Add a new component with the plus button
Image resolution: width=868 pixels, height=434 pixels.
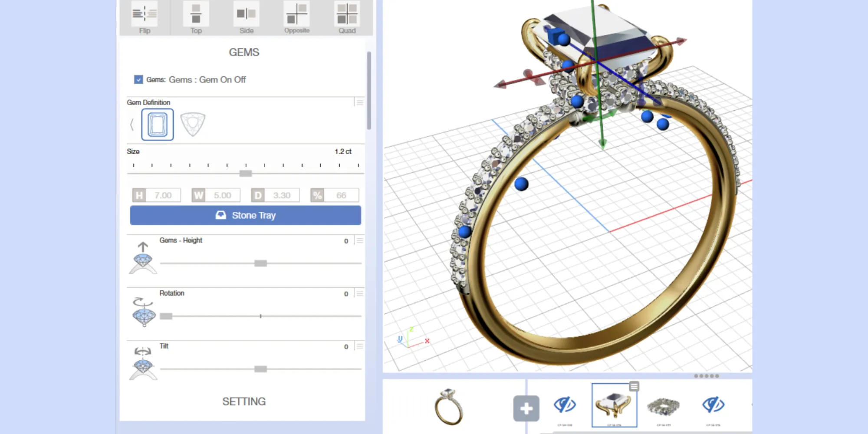[x=526, y=408]
